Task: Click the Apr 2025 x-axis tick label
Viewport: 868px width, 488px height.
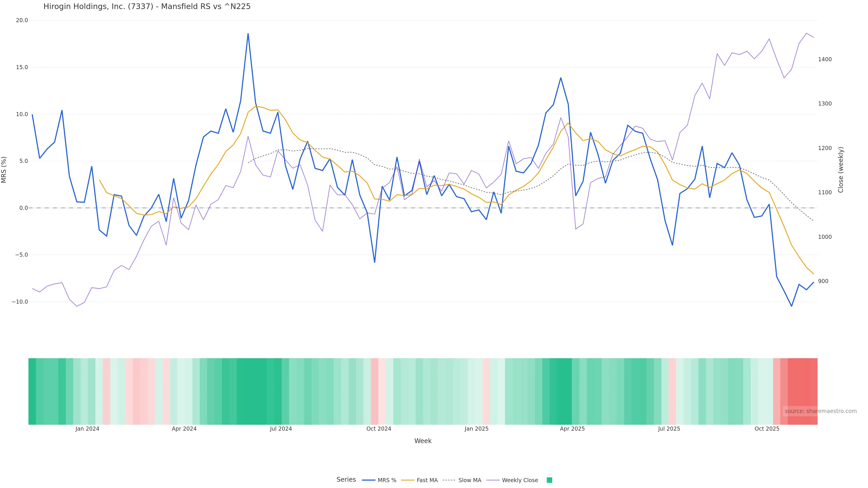Action: [572, 429]
